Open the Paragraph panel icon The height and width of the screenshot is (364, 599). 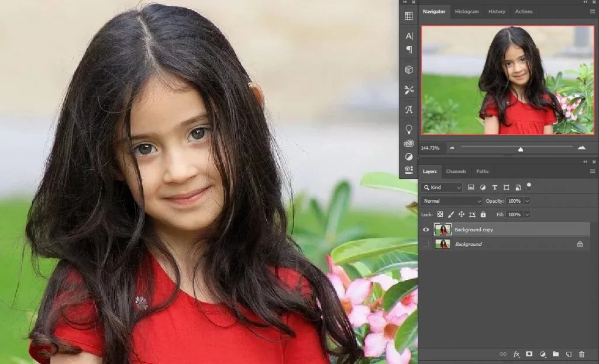(x=409, y=50)
